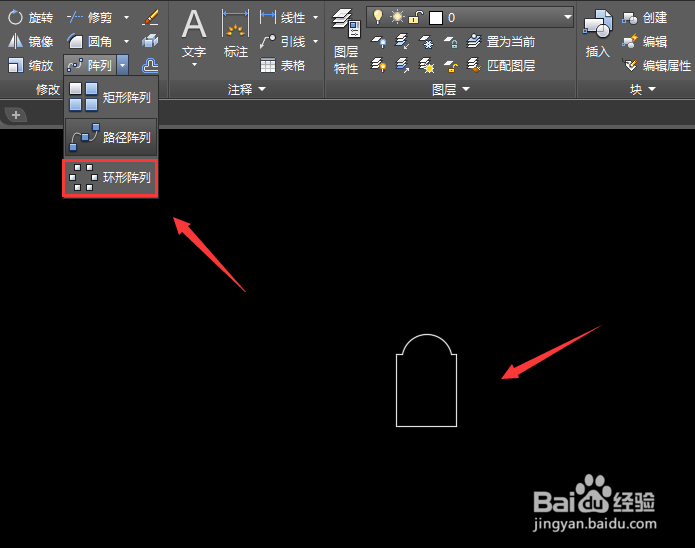Click the Erase pencil-eraser icon
Image resolution: width=695 pixels, height=548 pixels.
point(151,18)
